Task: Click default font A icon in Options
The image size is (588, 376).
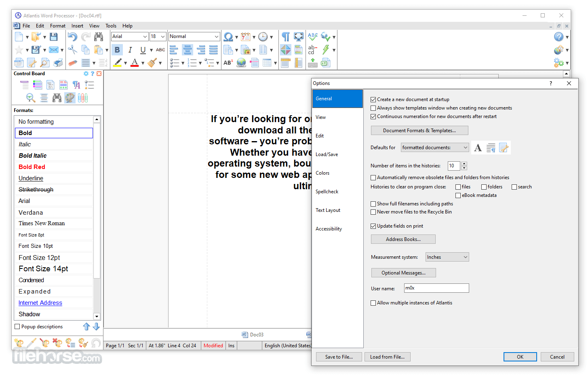Action: coord(478,148)
